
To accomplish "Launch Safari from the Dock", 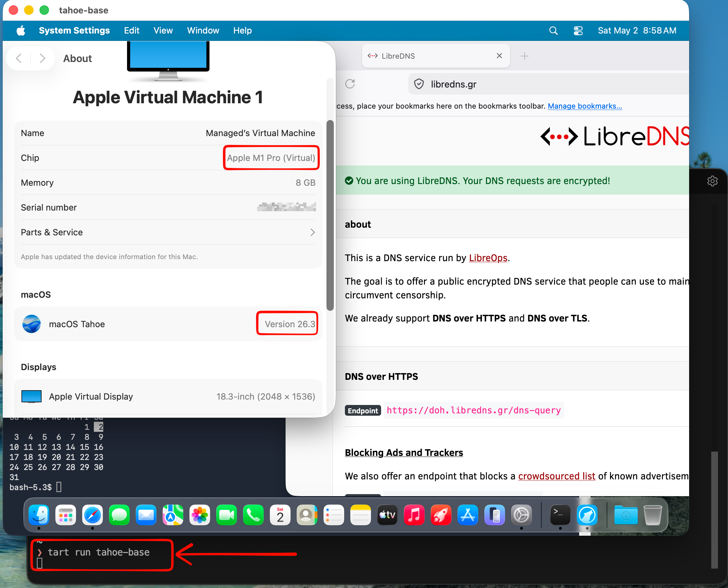I will pos(93,515).
